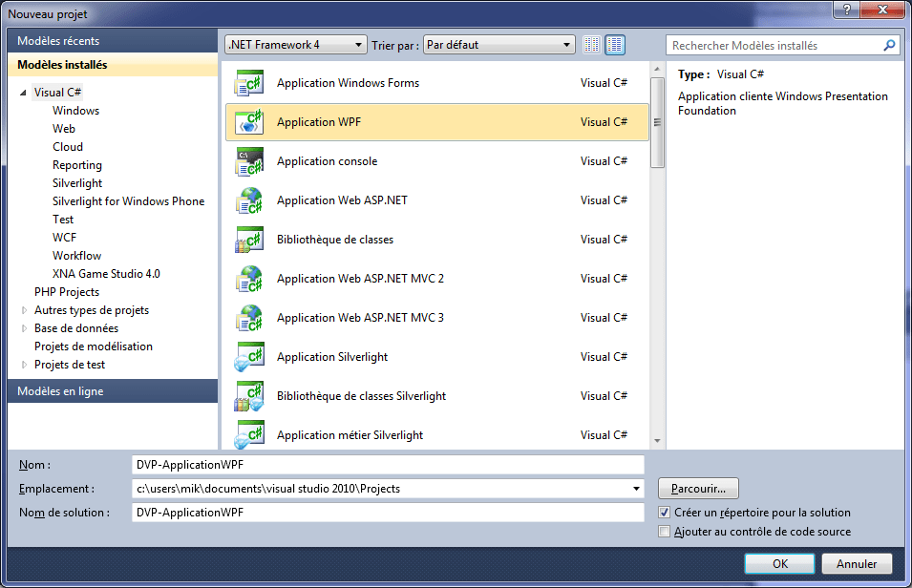Click the help question mark icon
This screenshot has width=912, height=588.
tap(848, 10)
